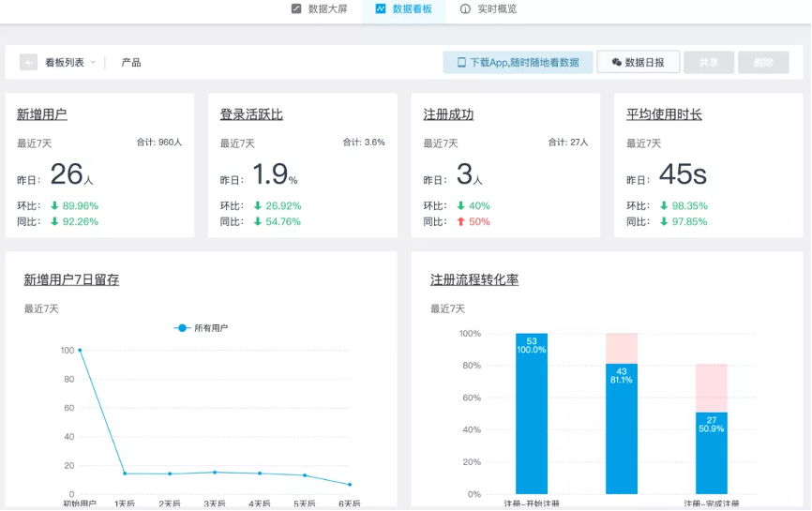Viewport: 812px width, 511px height.
Task: Open the 实时概览 tab
Action: tap(489, 8)
